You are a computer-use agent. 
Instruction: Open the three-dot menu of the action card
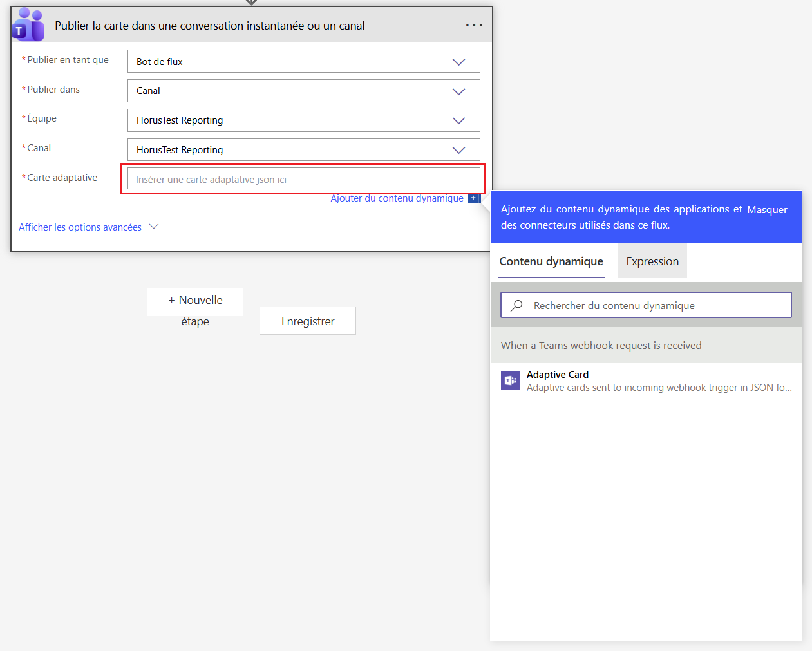[474, 25]
